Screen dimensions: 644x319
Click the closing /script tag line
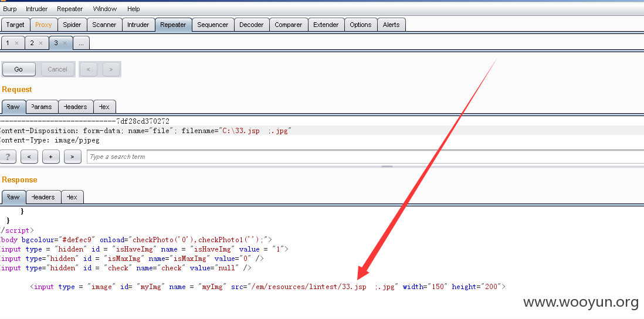(17, 230)
